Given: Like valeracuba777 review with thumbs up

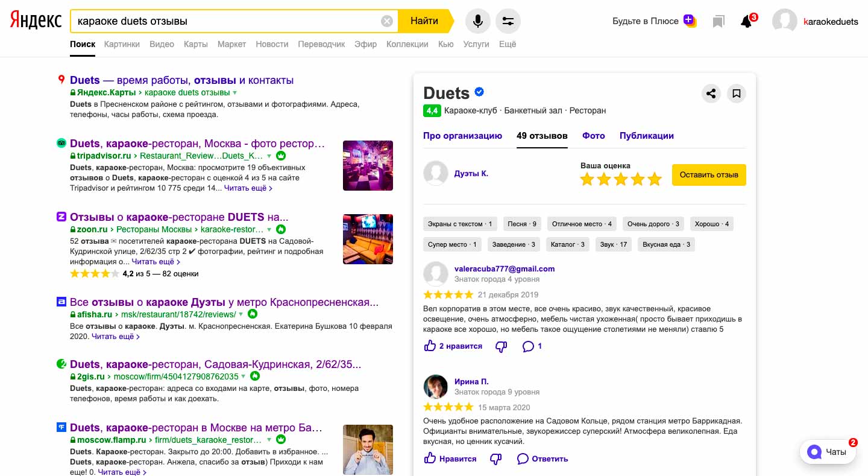Looking at the screenshot, I should 430,346.
